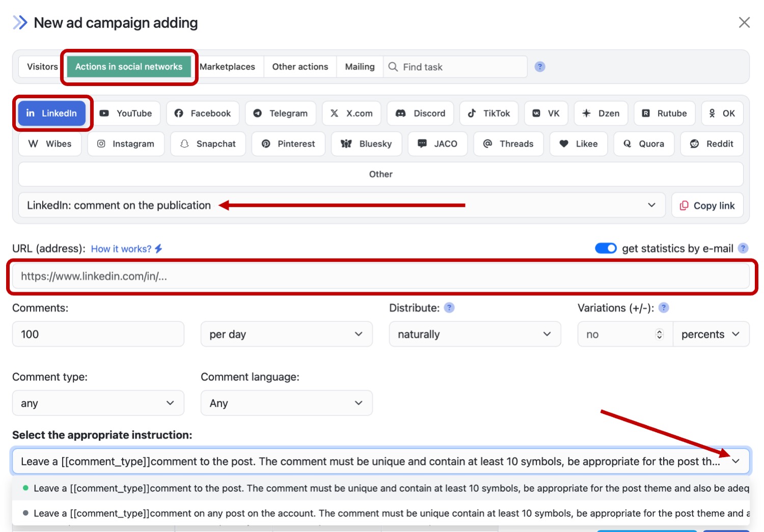Select the YouTube social network button
The width and height of the screenshot is (764, 532).
126,113
